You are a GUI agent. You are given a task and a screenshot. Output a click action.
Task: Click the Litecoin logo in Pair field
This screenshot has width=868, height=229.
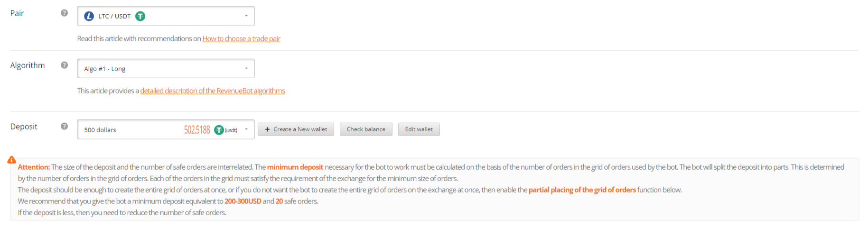click(x=89, y=16)
